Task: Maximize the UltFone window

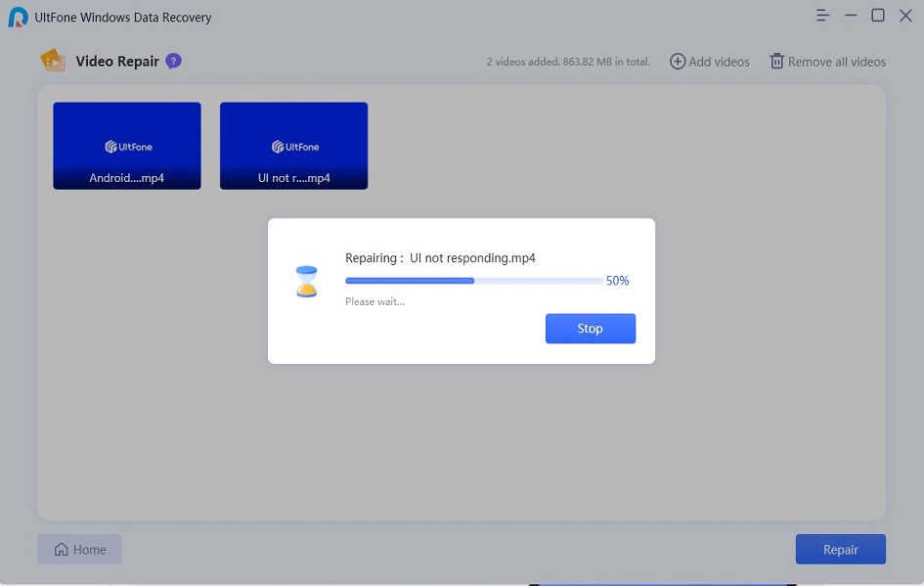Action: pyautogui.click(x=878, y=16)
